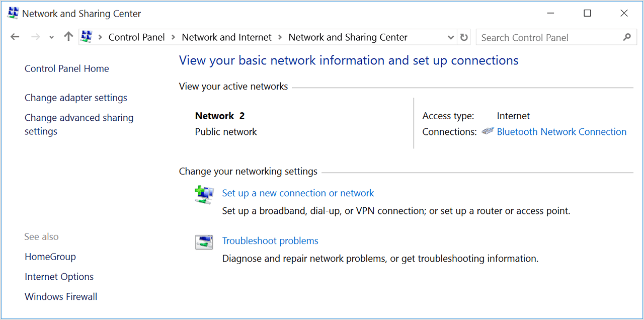Click Set up a new connection or network
The height and width of the screenshot is (320, 644).
pyautogui.click(x=298, y=193)
